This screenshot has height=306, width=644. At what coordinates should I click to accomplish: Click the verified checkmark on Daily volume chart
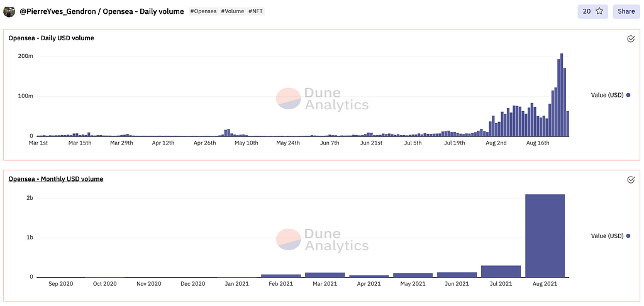tap(631, 39)
